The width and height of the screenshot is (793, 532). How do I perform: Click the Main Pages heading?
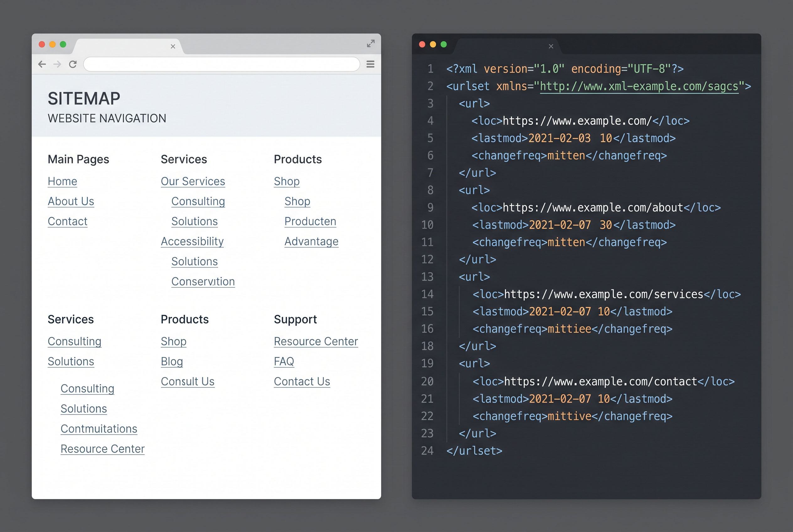78,159
